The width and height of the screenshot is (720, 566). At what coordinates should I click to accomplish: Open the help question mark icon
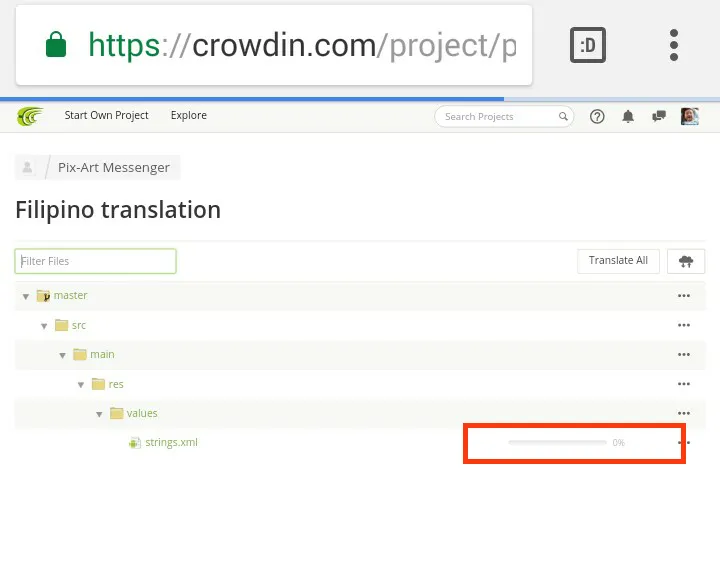597,117
